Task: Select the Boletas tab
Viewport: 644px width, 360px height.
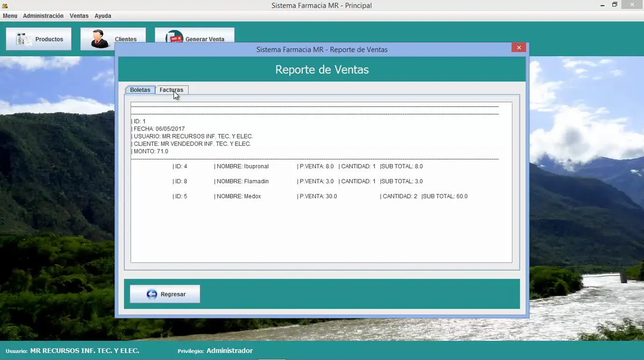Action: (x=140, y=89)
